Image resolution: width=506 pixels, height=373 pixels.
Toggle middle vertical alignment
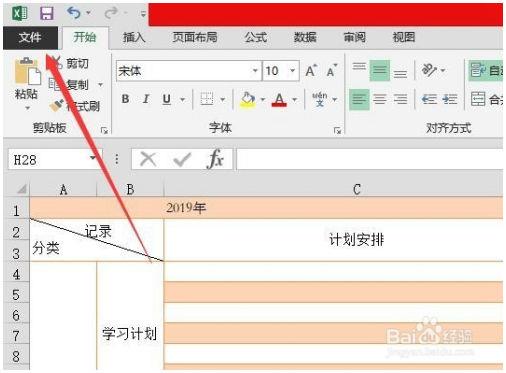(x=380, y=71)
